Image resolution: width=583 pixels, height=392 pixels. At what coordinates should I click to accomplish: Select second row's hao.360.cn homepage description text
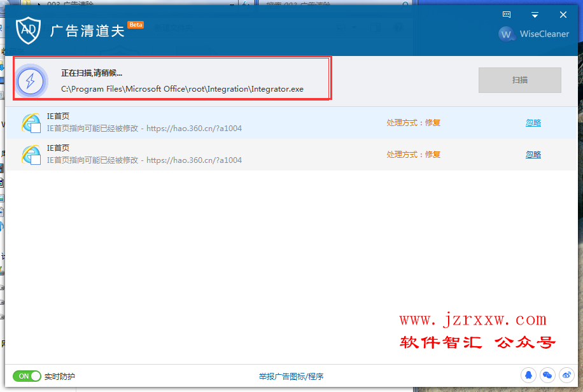pos(144,160)
